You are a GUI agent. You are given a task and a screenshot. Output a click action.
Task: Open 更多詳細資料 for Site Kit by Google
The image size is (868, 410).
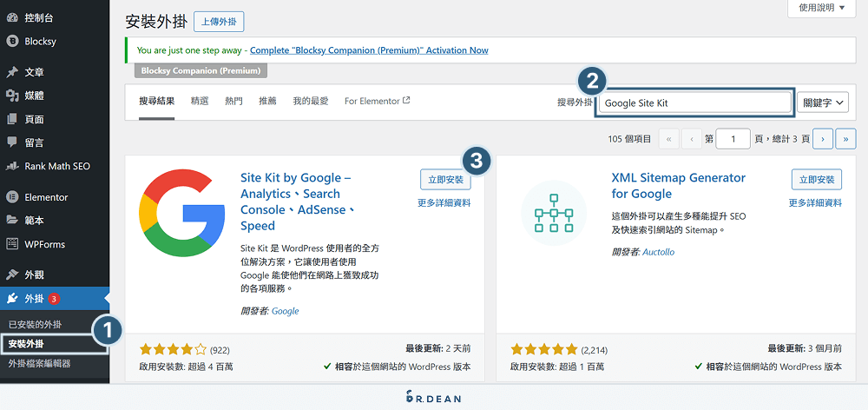pyautogui.click(x=444, y=202)
